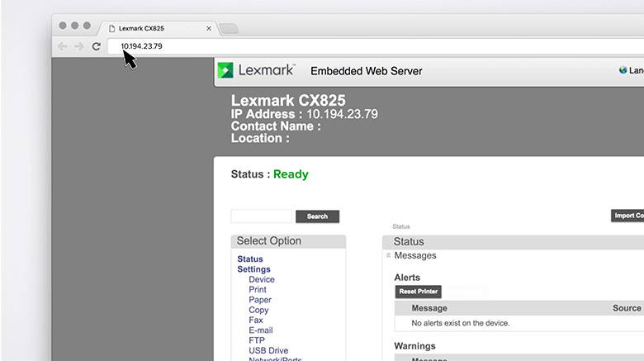Click the search text field
Screen dimensions: 644x361
click(261, 216)
